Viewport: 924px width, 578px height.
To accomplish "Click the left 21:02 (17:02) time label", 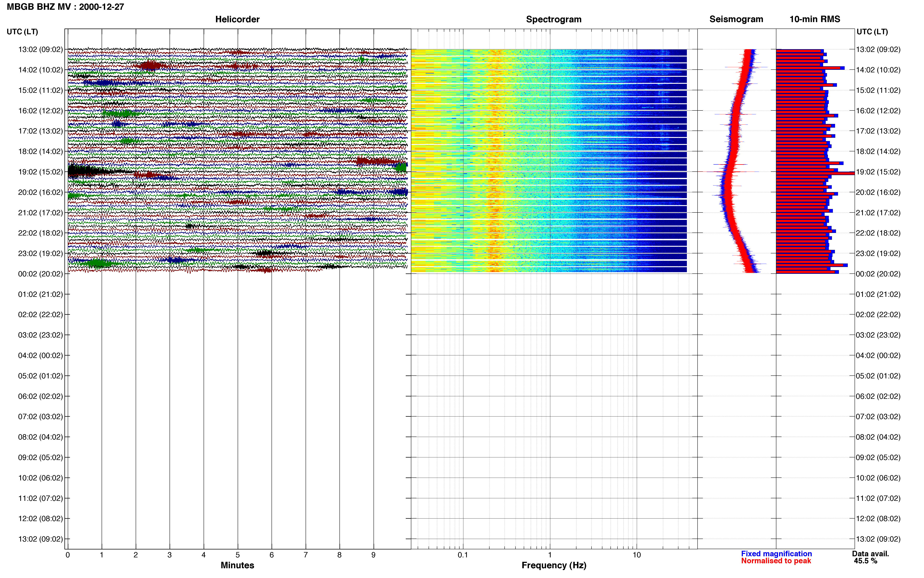I will coord(41,212).
